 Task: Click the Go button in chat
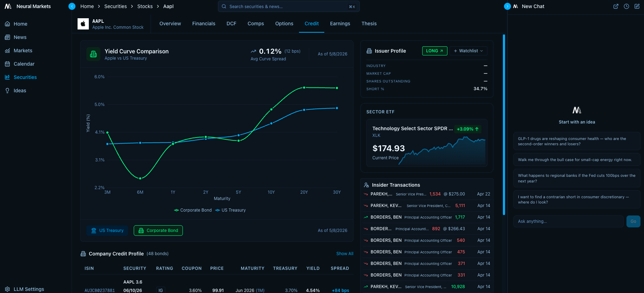tap(633, 221)
